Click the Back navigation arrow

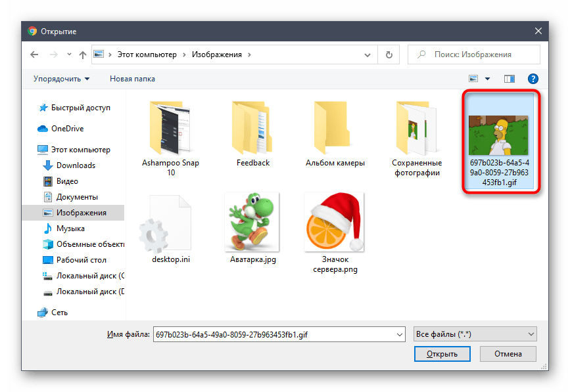[x=34, y=54]
